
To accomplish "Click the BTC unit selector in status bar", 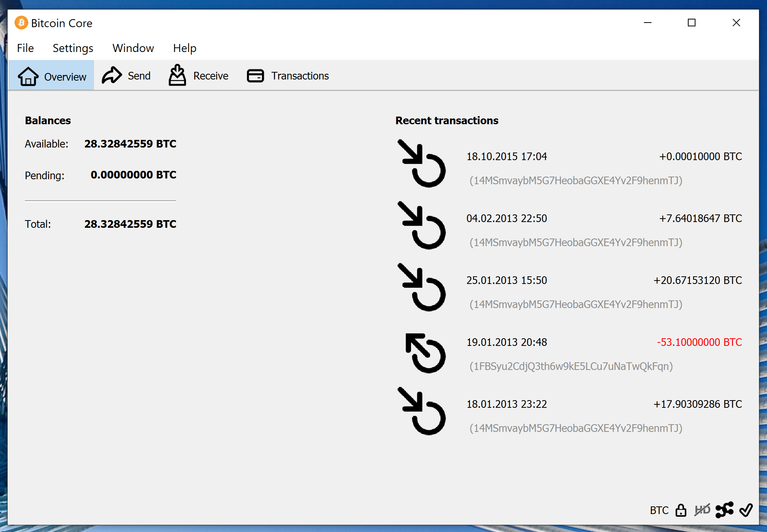I will [x=659, y=510].
